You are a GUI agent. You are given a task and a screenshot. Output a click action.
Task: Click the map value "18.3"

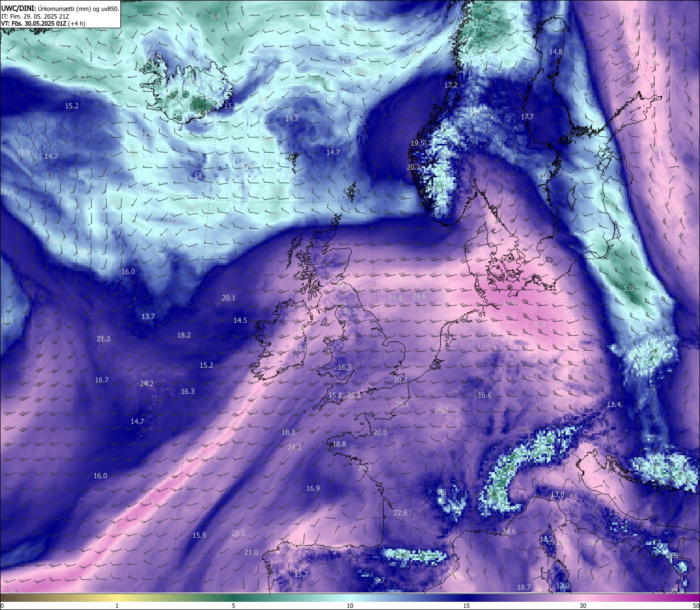point(288,432)
